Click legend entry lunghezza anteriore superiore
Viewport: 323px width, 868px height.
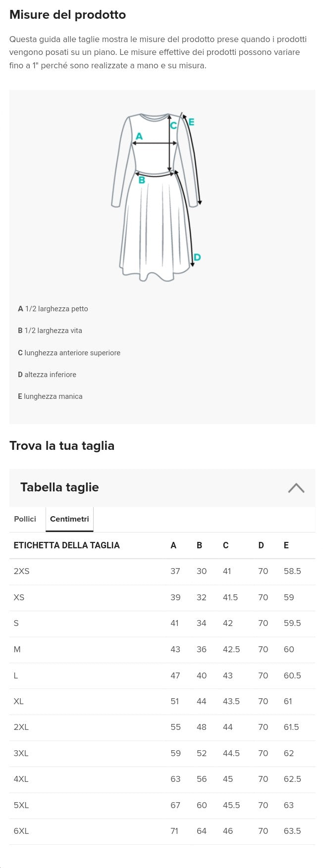tap(69, 353)
